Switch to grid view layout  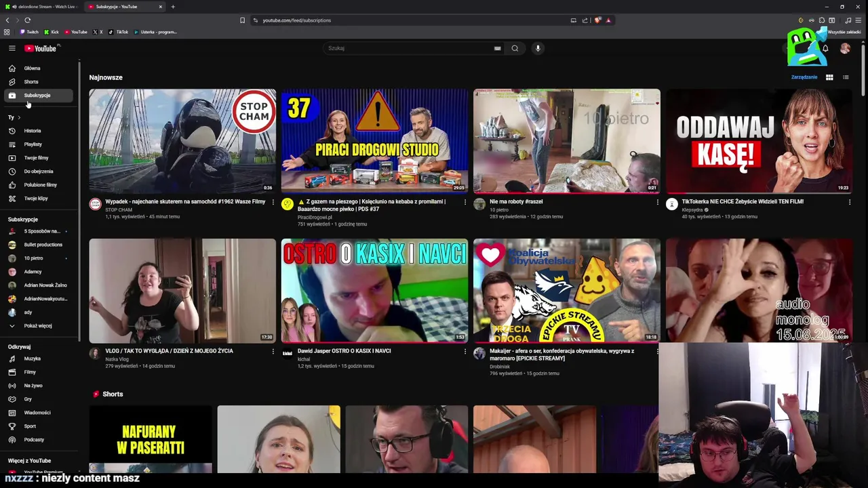[x=829, y=77]
